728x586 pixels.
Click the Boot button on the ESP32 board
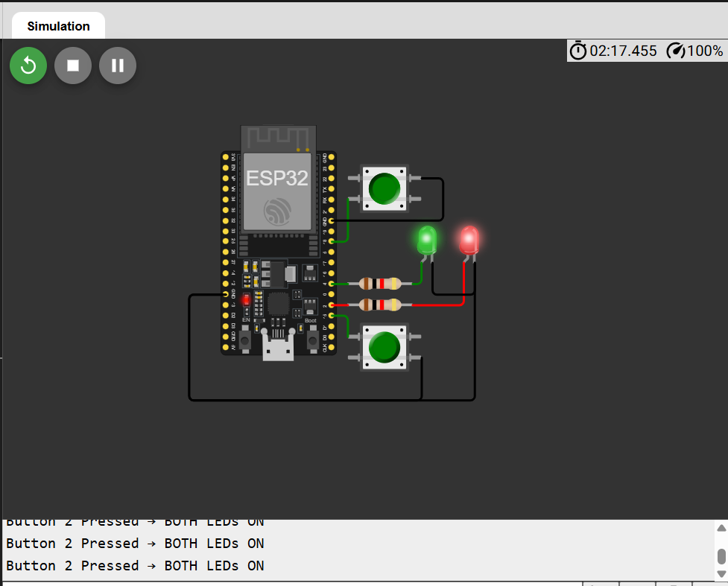(x=312, y=342)
